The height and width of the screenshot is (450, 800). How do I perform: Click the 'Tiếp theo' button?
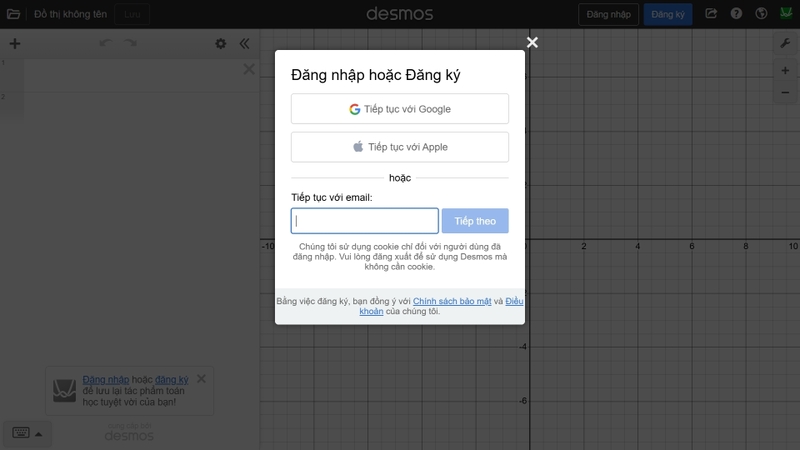pyautogui.click(x=475, y=221)
